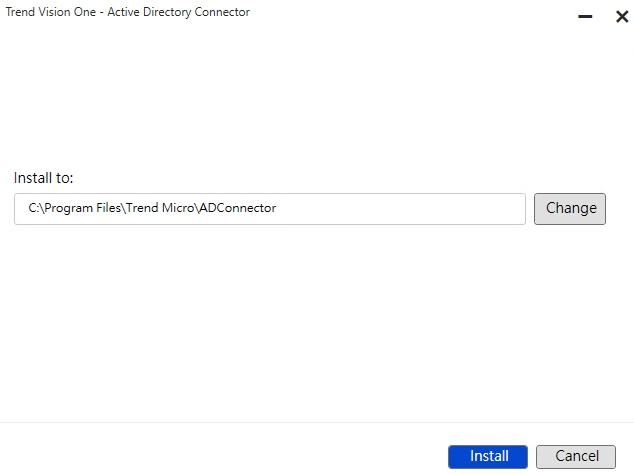Image resolution: width=634 pixels, height=475 pixels.
Task: Minimize the Active Directory Connector window
Action: tap(585, 17)
